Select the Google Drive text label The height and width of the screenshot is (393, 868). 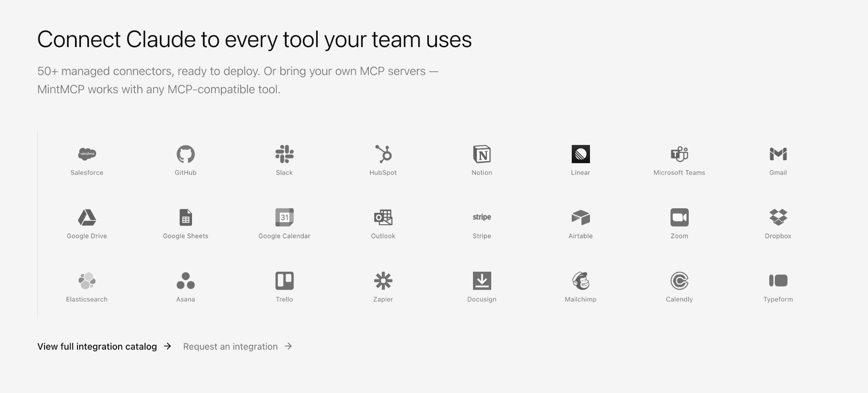87,236
